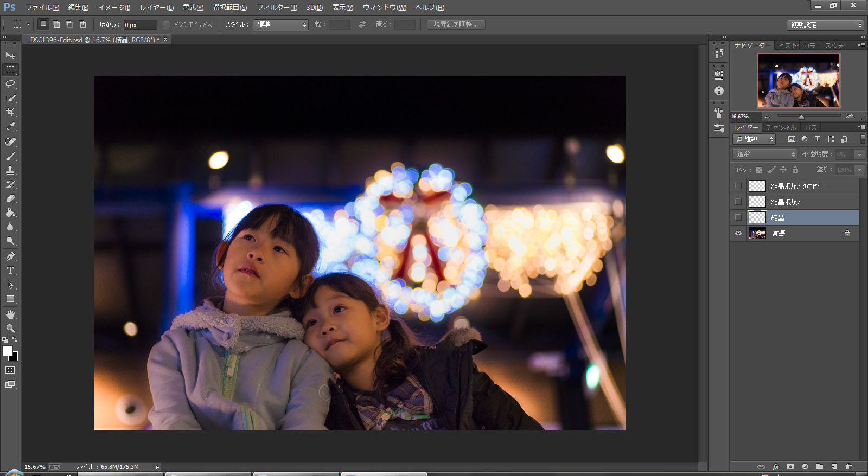The image size is (868, 476).
Task: Show the 結晶ボカシ layer
Action: coord(738,202)
